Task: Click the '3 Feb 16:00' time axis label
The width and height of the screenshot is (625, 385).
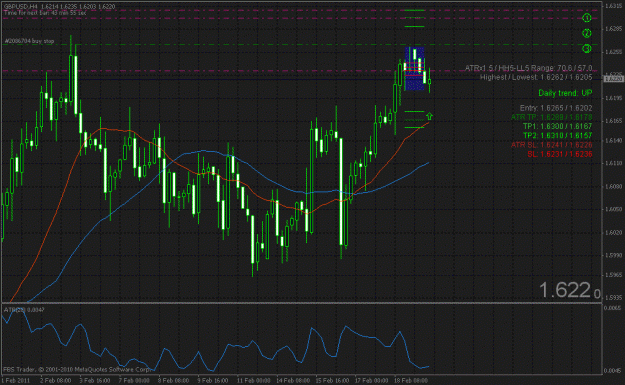Action: (x=95, y=381)
